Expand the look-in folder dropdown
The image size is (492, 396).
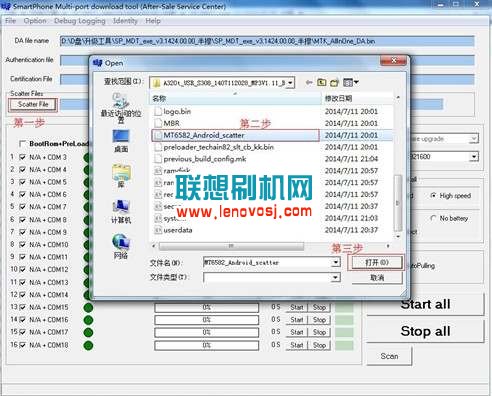pos(290,82)
